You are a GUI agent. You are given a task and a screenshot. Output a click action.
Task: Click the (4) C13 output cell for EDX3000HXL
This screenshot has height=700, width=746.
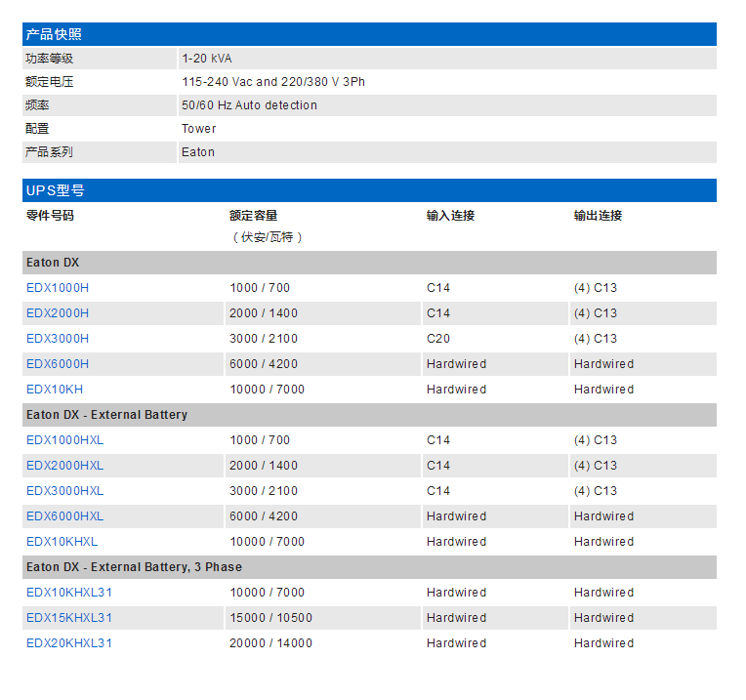pyautogui.click(x=596, y=491)
